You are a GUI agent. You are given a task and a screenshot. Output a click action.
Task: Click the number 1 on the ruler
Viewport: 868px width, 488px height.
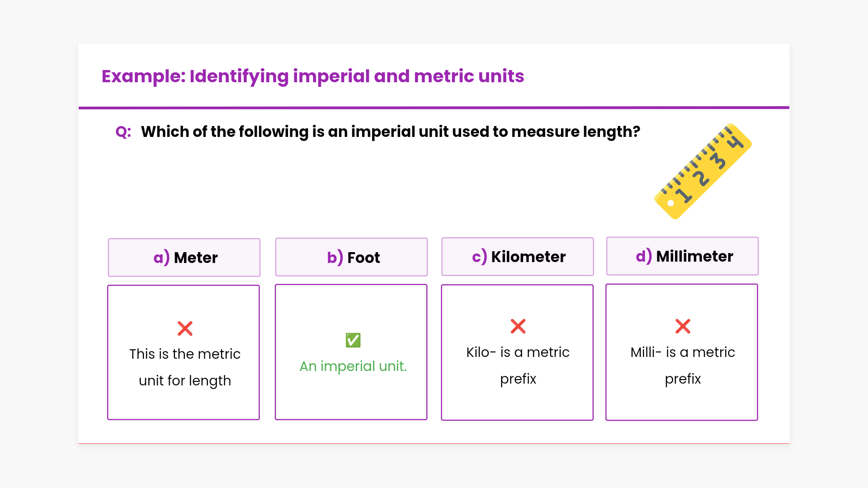(684, 195)
